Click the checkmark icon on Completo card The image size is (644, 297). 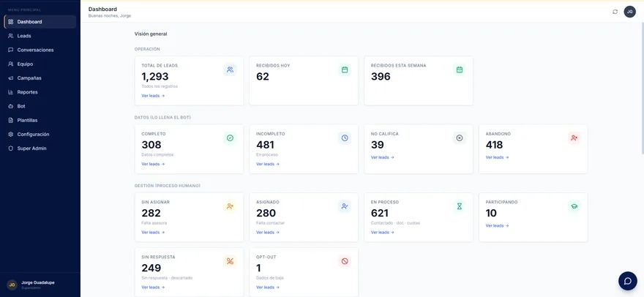tap(230, 138)
